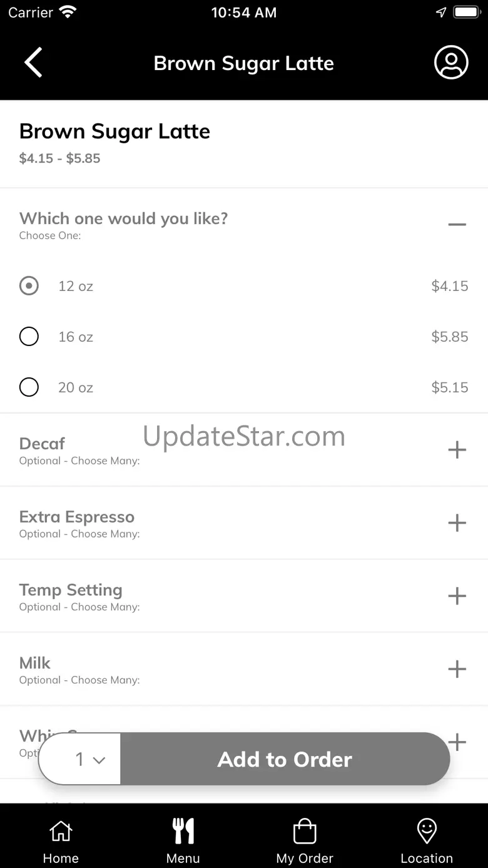Tap the Home house icon
Screen dimensions: 488x868
pyautogui.click(x=61, y=831)
